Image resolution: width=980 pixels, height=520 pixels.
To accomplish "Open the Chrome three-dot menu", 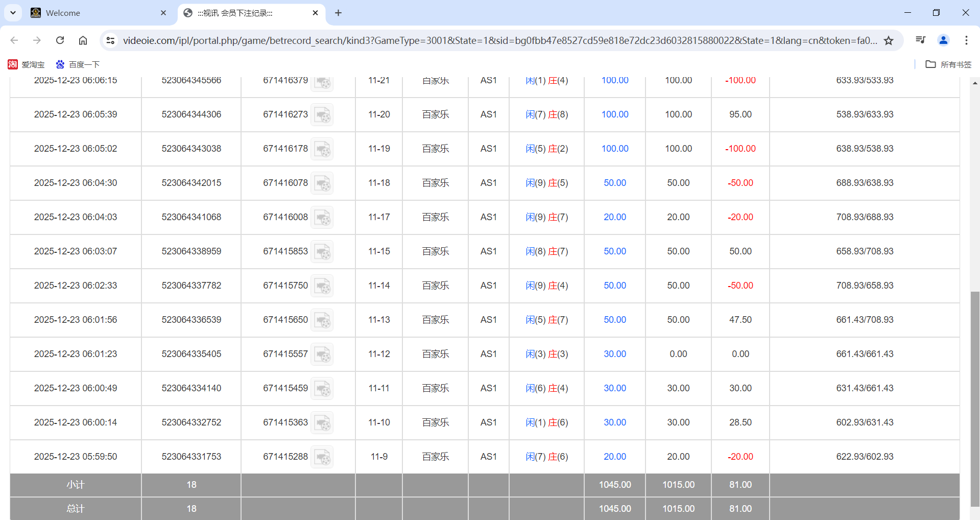I will pos(967,40).
